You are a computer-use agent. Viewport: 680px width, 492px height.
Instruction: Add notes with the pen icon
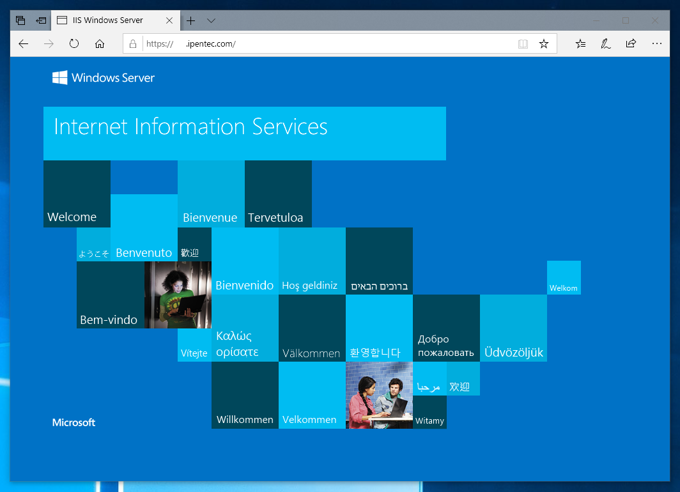pyautogui.click(x=605, y=44)
